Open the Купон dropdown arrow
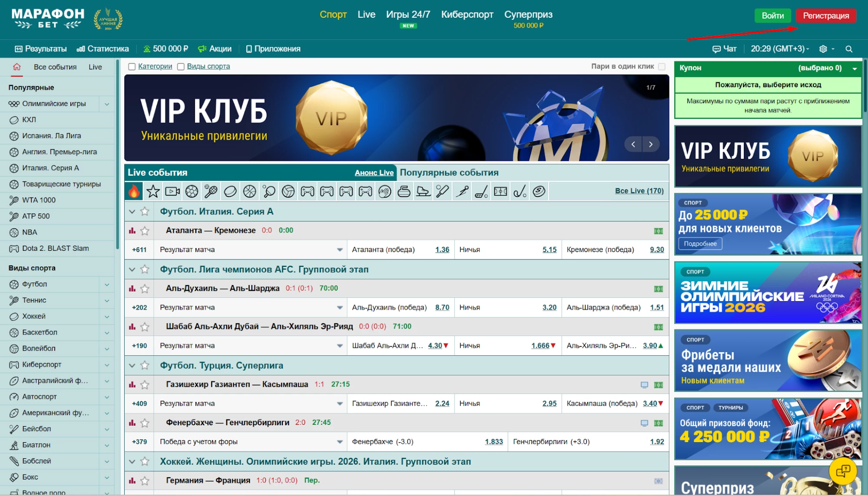This screenshot has width=868, height=496. [855, 69]
